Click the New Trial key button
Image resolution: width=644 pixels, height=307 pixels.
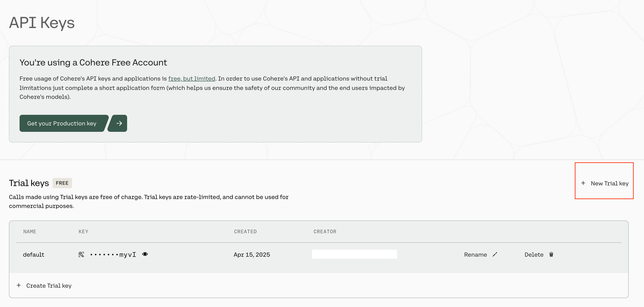pyautogui.click(x=604, y=183)
